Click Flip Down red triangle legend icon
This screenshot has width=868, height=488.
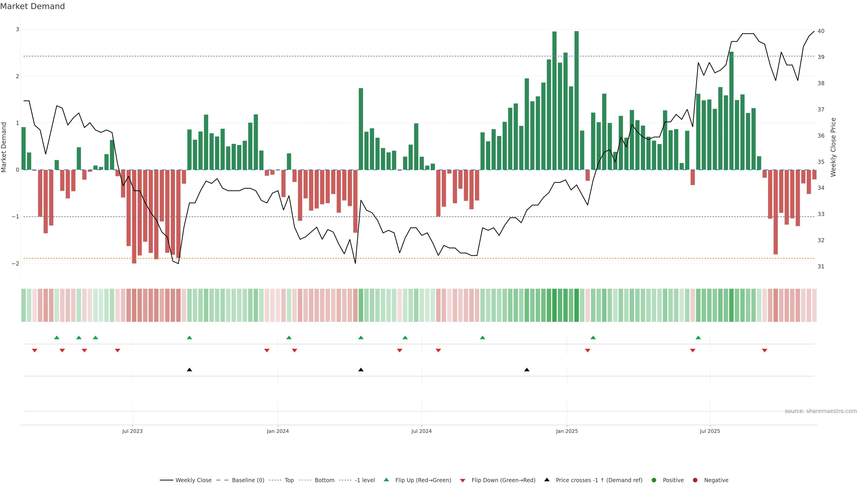coord(463,481)
